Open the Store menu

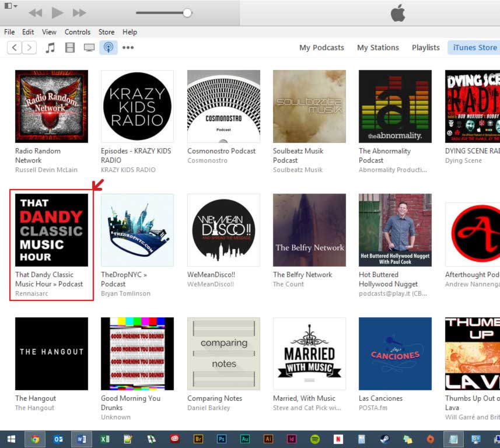107,32
